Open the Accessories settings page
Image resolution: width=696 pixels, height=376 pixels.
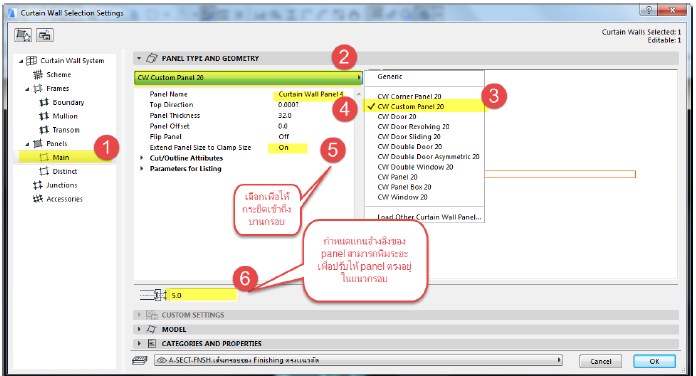click(64, 199)
